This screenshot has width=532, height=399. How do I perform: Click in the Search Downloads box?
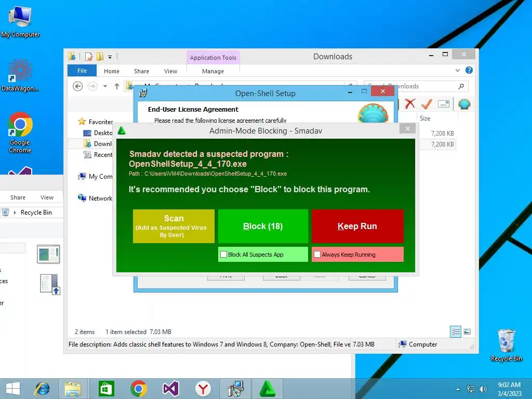tap(416, 86)
